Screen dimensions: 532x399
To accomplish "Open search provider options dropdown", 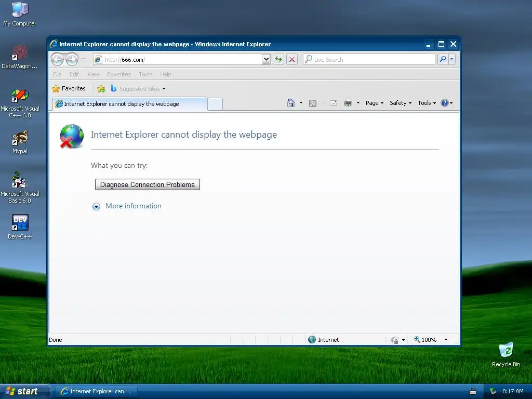I will (x=451, y=59).
